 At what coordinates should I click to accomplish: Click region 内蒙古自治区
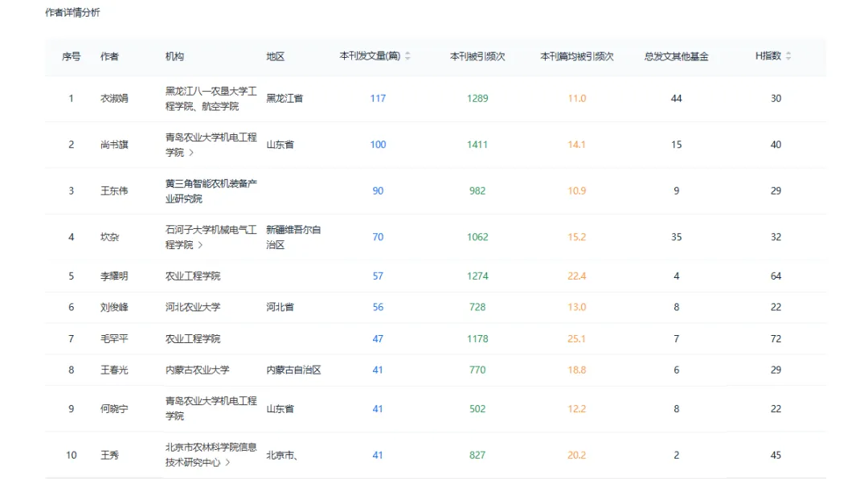click(293, 370)
